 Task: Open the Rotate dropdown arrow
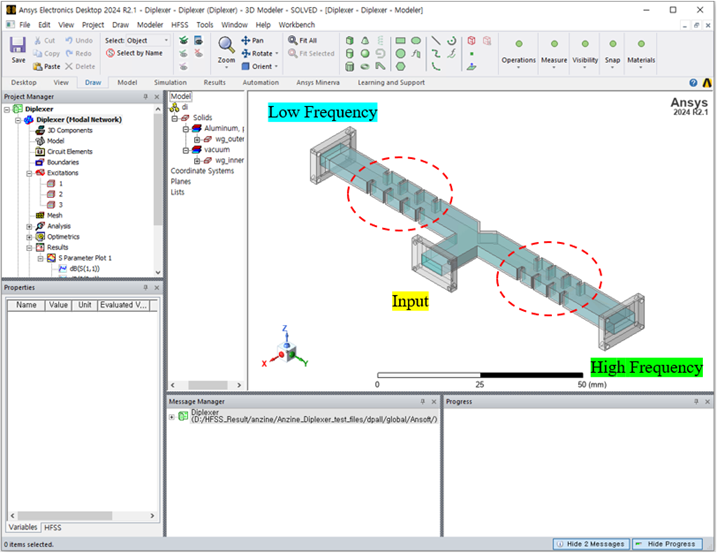[x=277, y=54]
